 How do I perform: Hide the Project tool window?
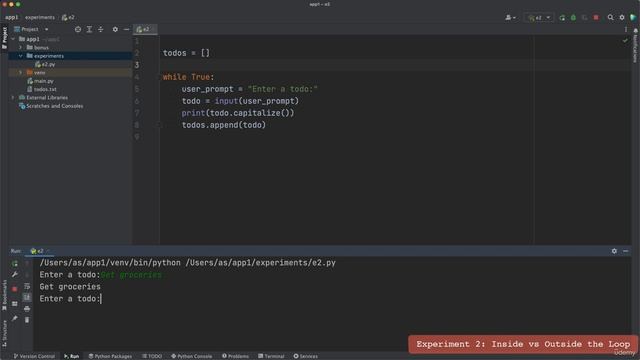click(127, 29)
